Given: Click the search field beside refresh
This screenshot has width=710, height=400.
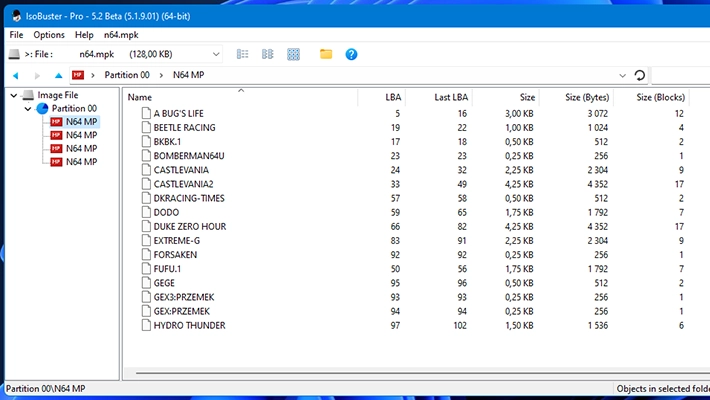Looking at the screenshot, I should point(681,75).
